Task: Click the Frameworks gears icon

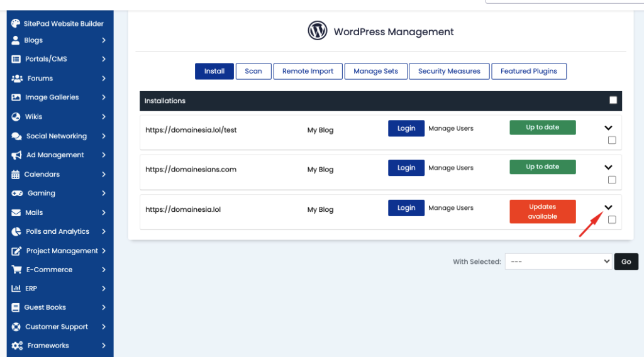Action: pos(17,346)
